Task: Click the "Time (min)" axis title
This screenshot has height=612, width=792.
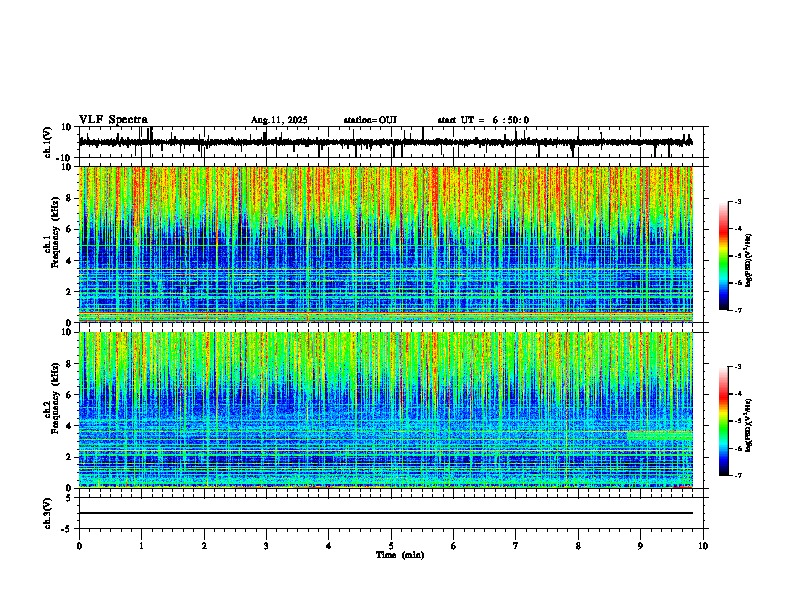Action: click(x=400, y=555)
